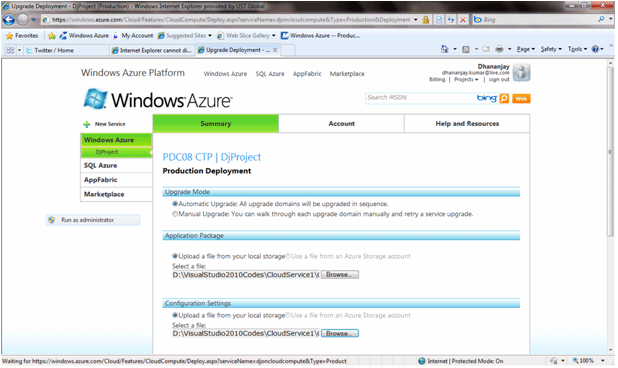
Task: Select Windows Azure in the left sidebar
Action: tap(116, 140)
